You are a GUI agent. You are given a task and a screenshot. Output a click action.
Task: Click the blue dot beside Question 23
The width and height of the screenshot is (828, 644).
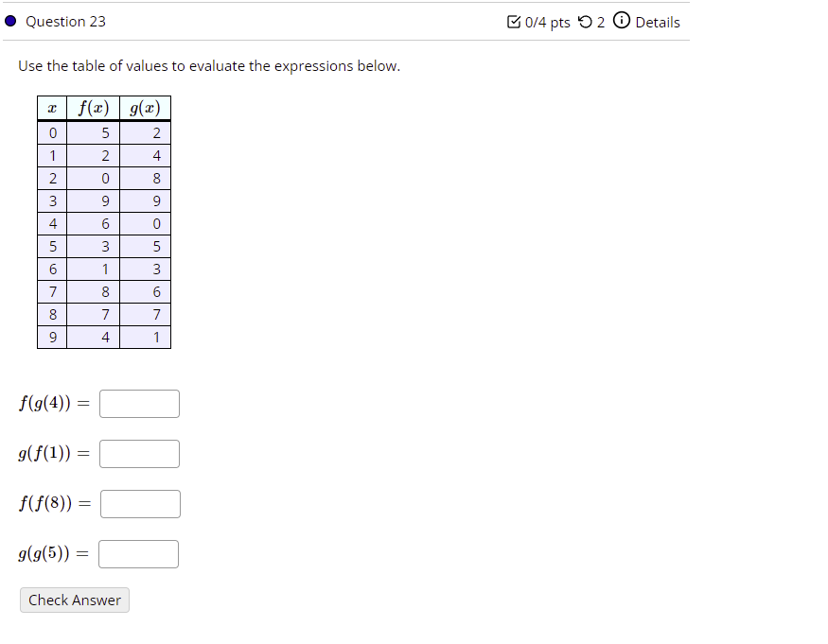click(9, 21)
